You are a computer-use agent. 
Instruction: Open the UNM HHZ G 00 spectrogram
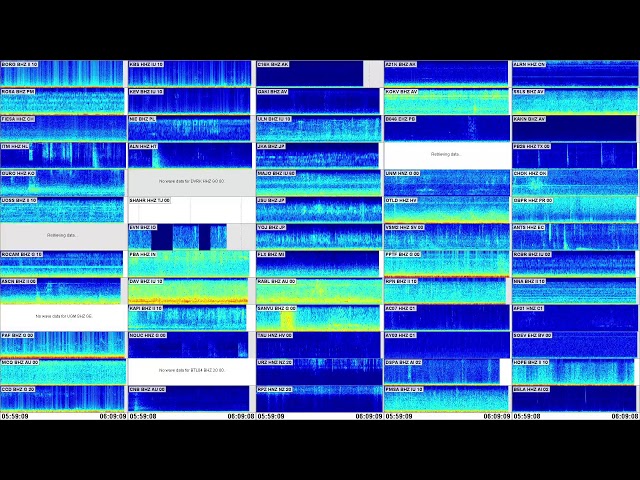click(x=447, y=182)
